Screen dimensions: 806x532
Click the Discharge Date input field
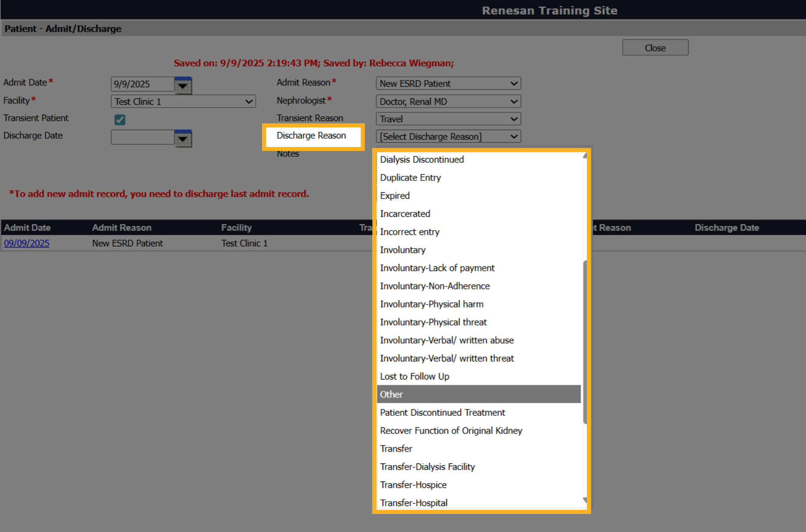pos(142,137)
